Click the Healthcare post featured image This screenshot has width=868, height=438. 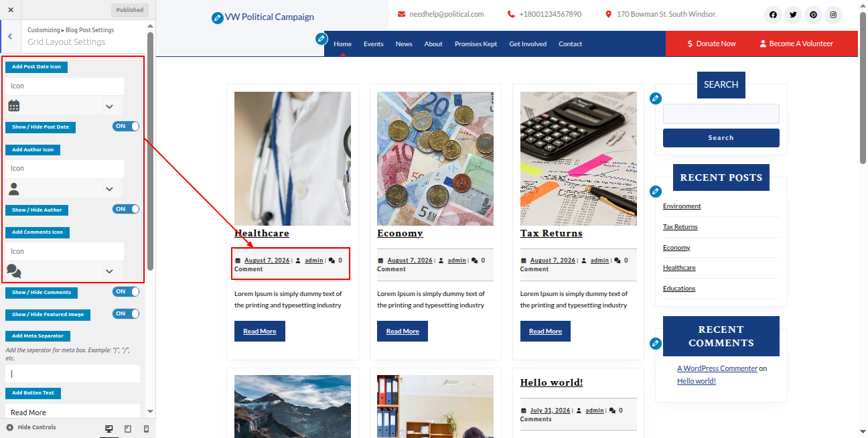[293, 159]
